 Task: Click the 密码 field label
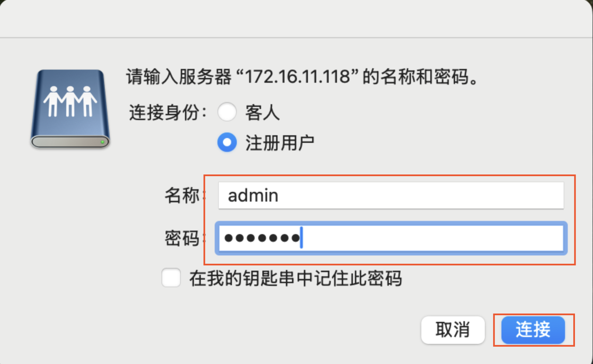[182, 238]
